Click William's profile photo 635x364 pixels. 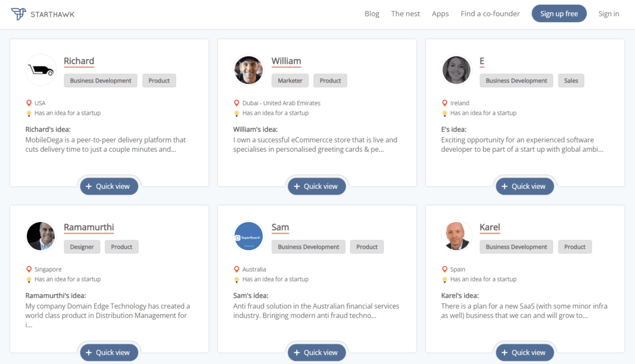click(x=248, y=69)
